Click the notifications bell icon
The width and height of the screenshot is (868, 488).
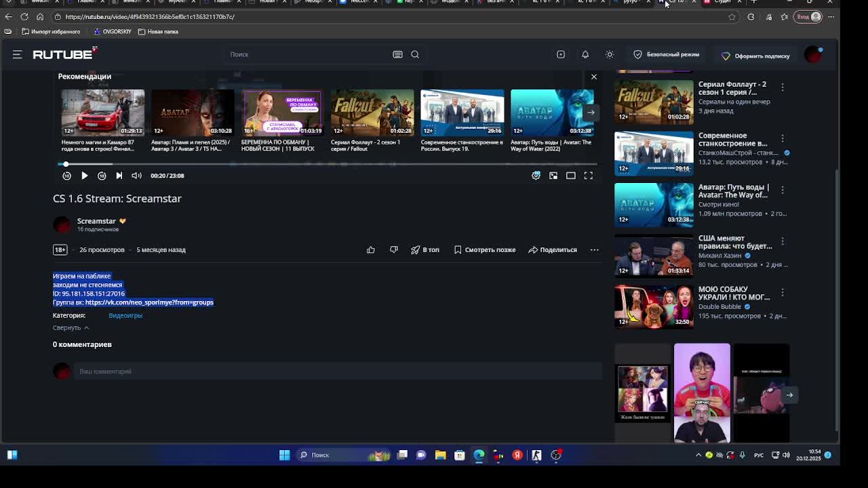coord(585,54)
